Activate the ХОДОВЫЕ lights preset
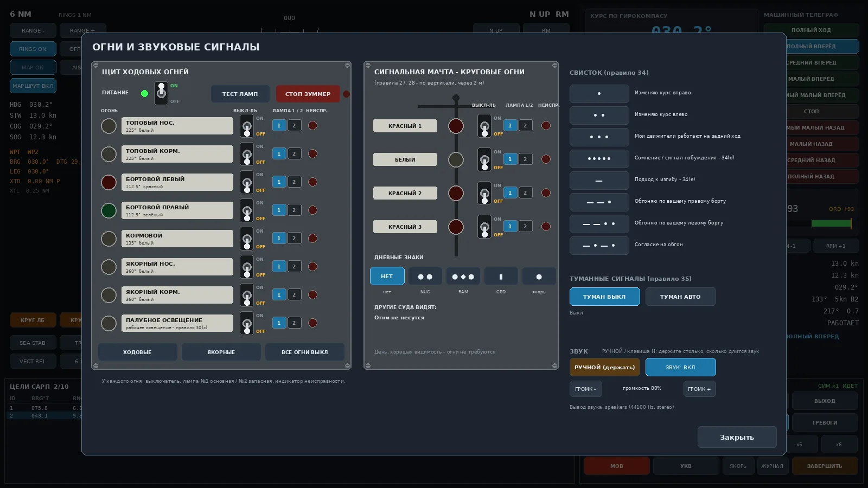The image size is (868, 488). 137,352
